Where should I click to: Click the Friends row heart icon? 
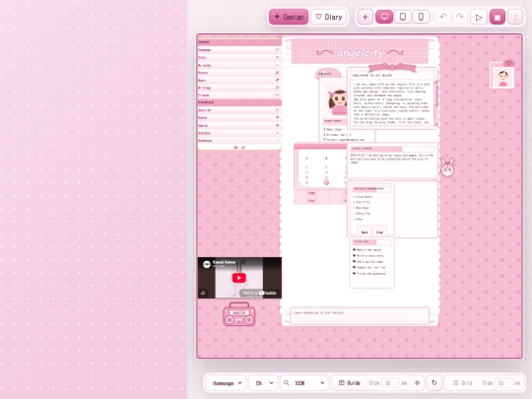click(x=277, y=95)
